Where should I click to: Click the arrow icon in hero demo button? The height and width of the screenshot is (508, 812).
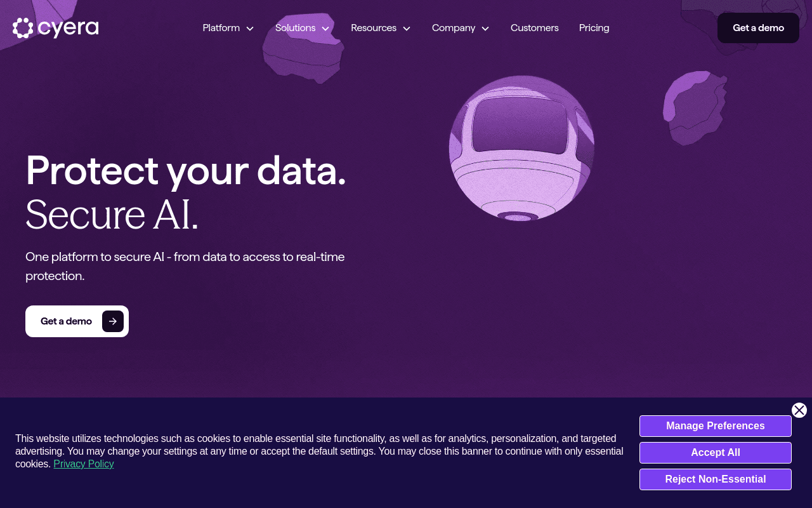coord(113,321)
